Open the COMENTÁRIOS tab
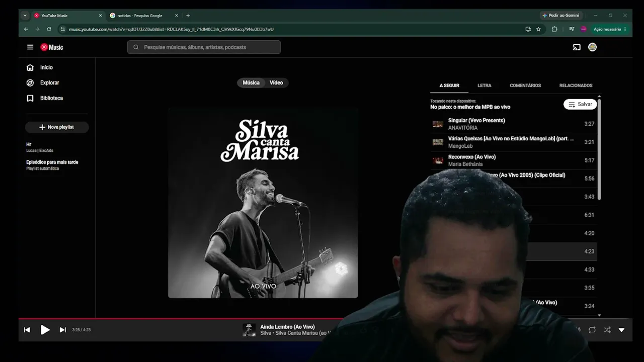 [525, 85]
